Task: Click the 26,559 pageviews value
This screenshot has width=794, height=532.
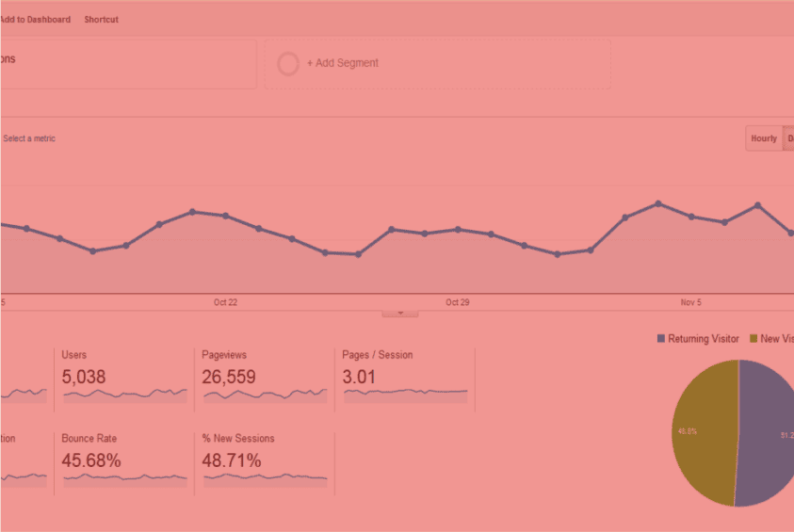Action: point(229,377)
